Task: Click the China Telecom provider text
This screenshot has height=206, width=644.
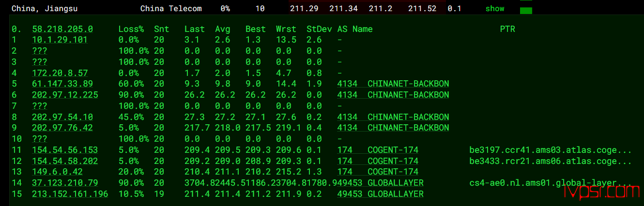Action: click(171, 9)
